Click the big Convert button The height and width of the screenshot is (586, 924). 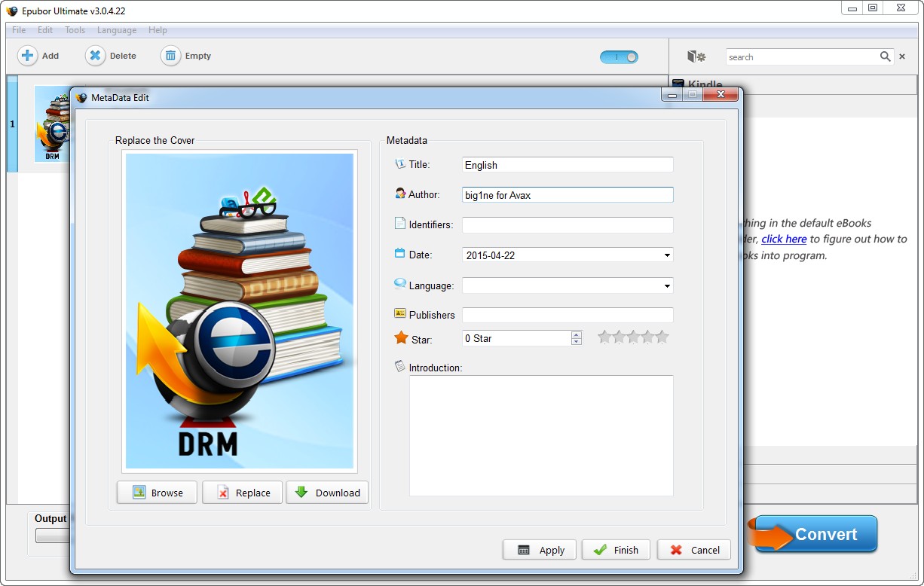click(x=816, y=534)
